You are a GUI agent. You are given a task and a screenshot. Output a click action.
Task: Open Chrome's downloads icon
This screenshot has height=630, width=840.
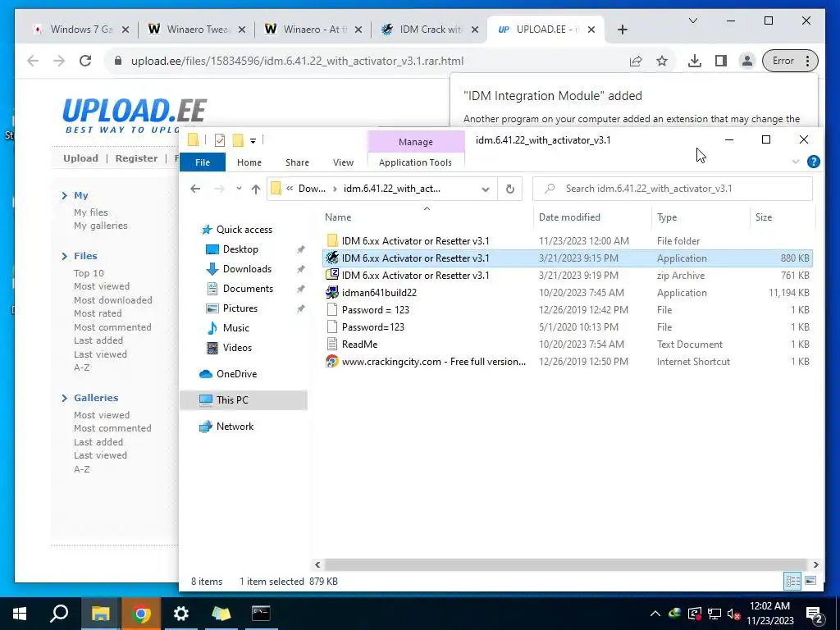694,61
